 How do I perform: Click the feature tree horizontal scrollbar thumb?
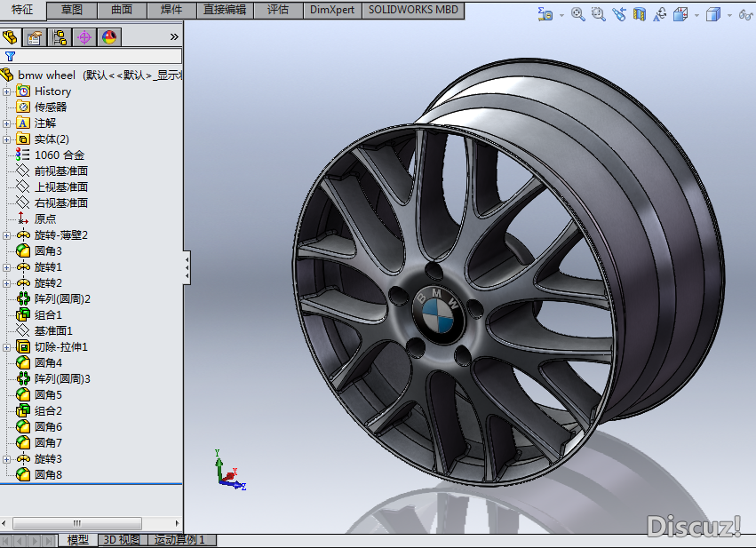click(x=77, y=523)
